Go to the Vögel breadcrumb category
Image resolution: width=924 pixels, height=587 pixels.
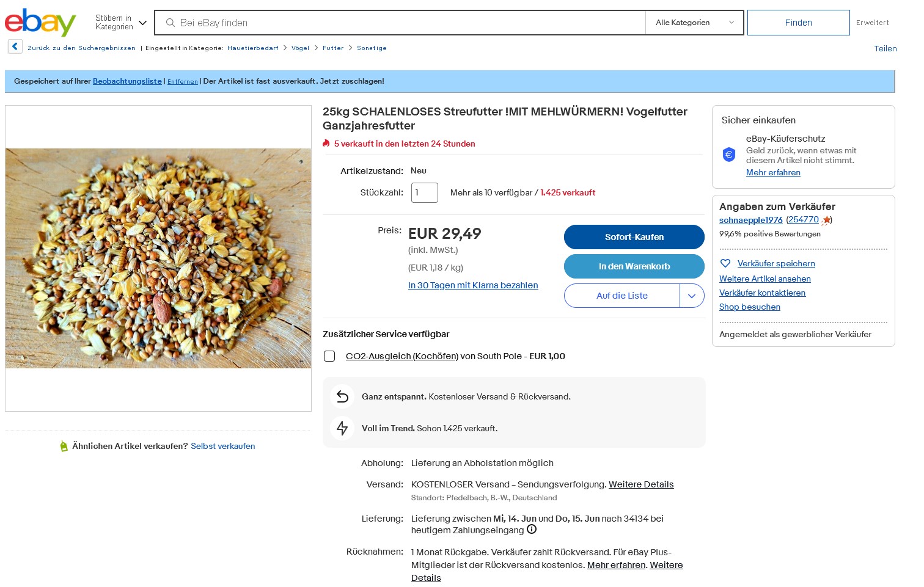point(300,48)
